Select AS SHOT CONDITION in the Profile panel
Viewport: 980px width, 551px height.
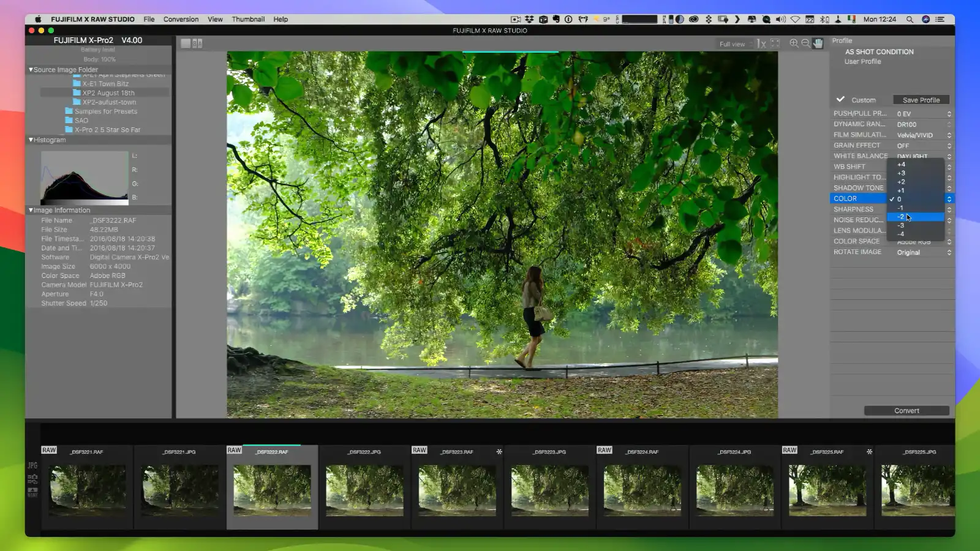[x=878, y=51]
